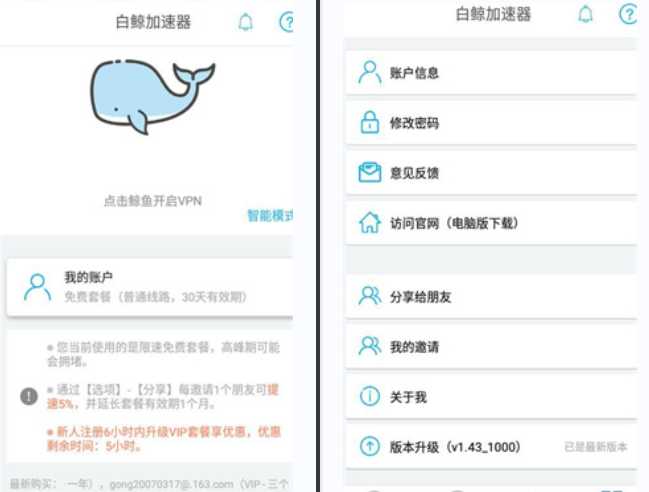This screenshot has width=649, height=492.
Task: Click the envelope icon for 意见反馈
Action: click(x=370, y=173)
